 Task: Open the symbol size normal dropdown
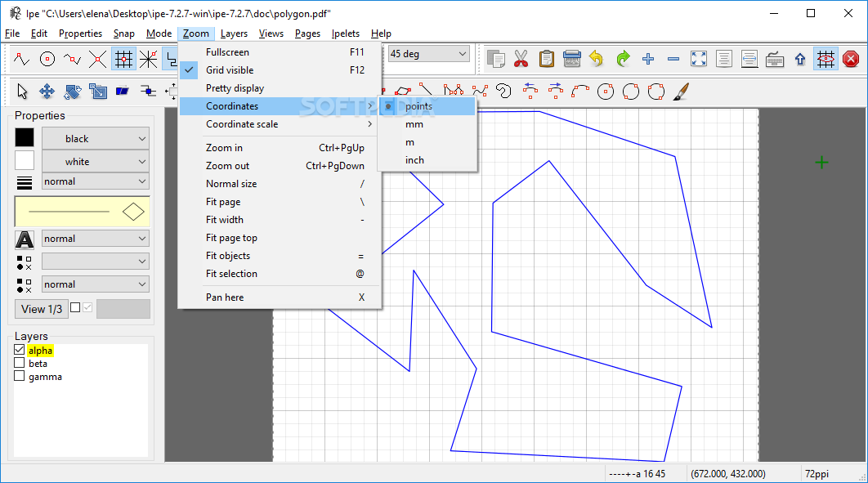click(96, 284)
